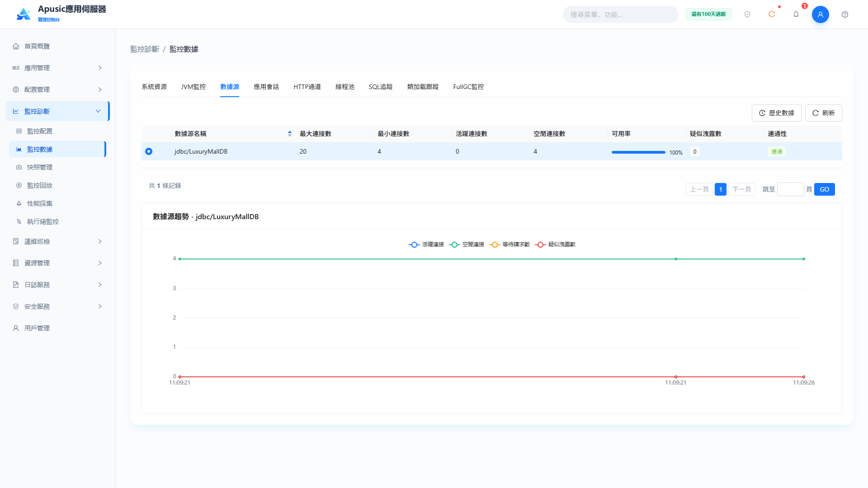The width and height of the screenshot is (868, 488).
Task: Toggle 等待請求數 legend series
Action: [509, 244]
